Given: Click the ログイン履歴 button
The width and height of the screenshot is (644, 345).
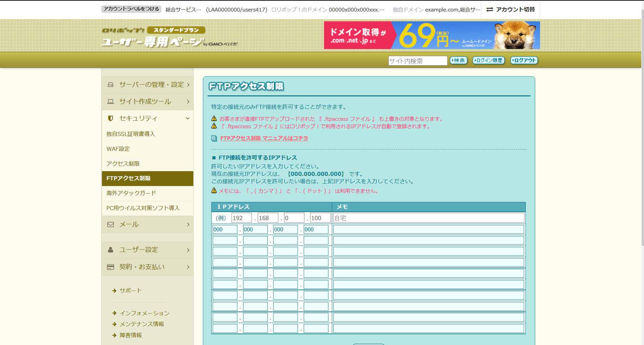Looking at the screenshot, I should (x=489, y=61).
